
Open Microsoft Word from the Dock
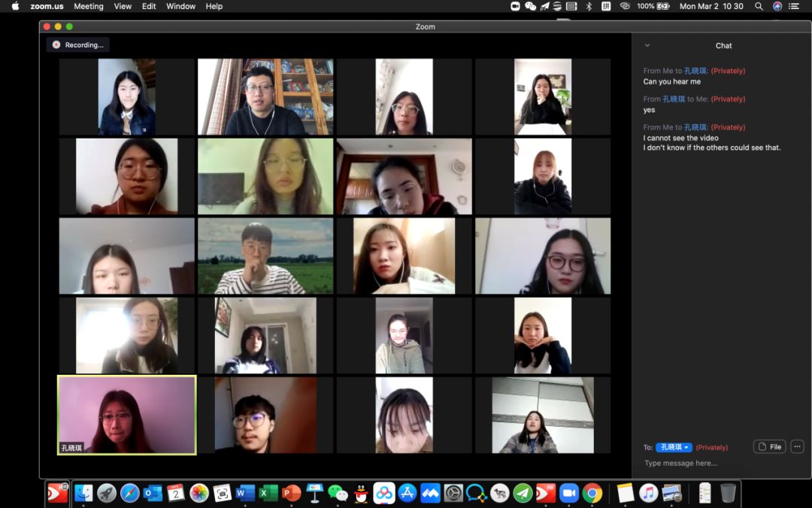point(245,493)
